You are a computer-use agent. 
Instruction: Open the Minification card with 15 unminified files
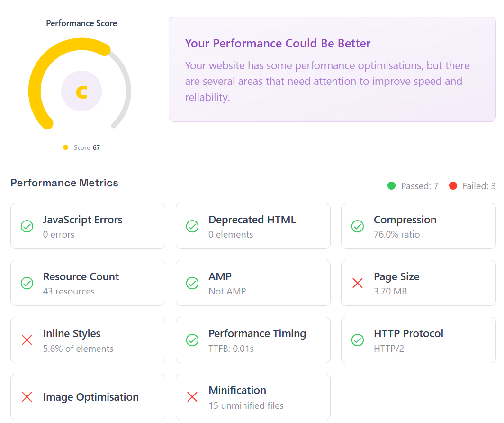coord(253,397)
